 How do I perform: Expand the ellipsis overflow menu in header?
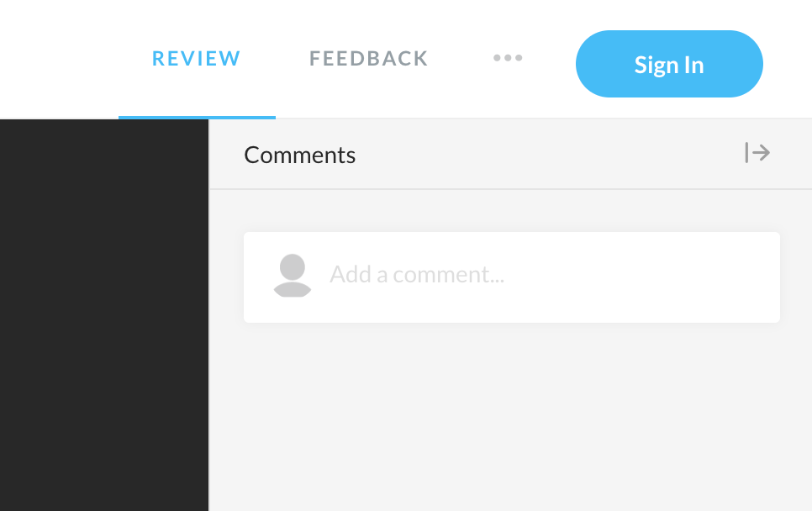pos(508,58)
